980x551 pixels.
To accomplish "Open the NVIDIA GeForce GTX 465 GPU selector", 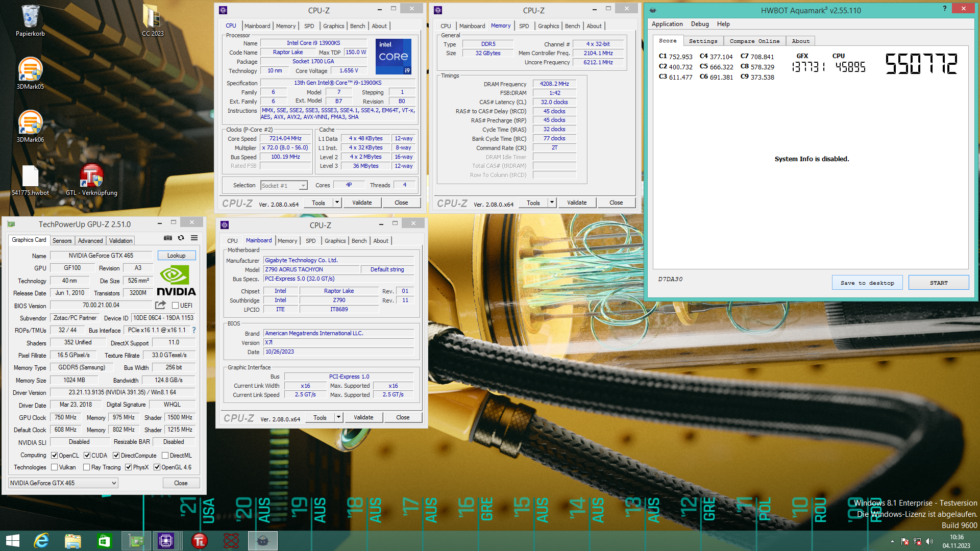I will click(63, 483).
